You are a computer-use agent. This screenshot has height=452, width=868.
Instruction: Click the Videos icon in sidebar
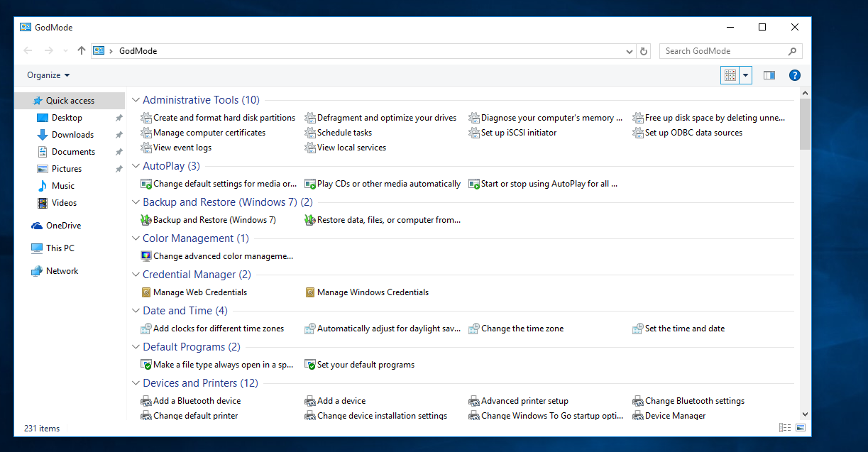click(x=42, y=203)
